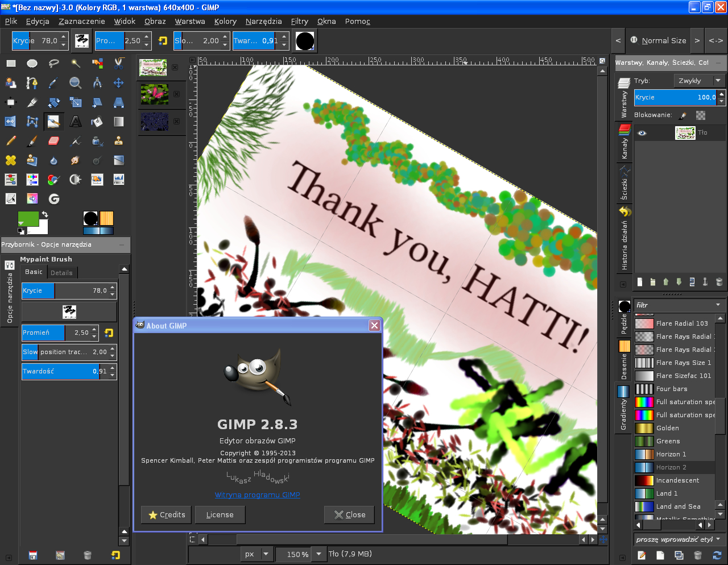Open the tag entry dropdown below gradients
The height and width of the screenshot is (565, 728).
[718, 539]
